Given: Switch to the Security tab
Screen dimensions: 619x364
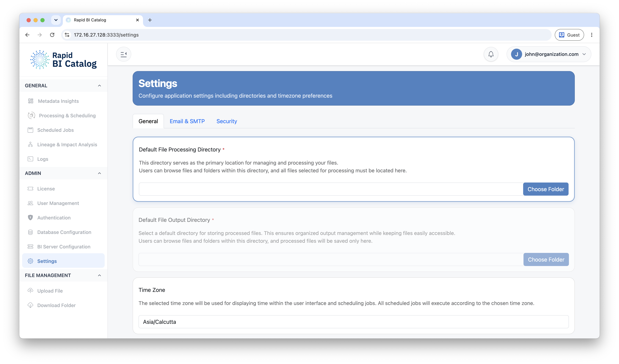Looking at the screenshot, I should pos(226,121).
